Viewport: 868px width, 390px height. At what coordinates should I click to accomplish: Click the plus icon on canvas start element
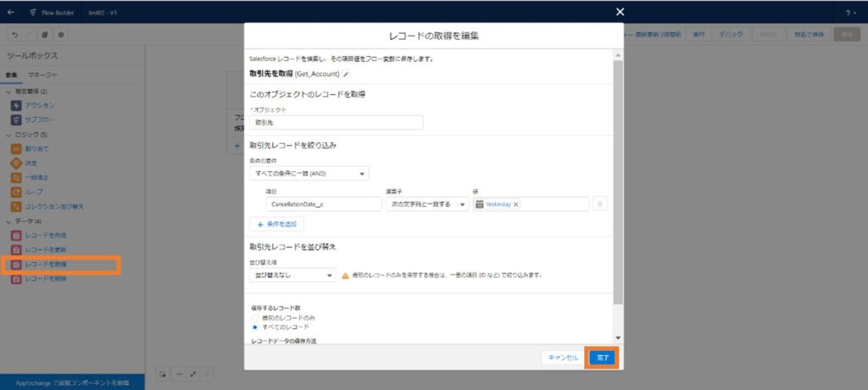tap(237, 146)
